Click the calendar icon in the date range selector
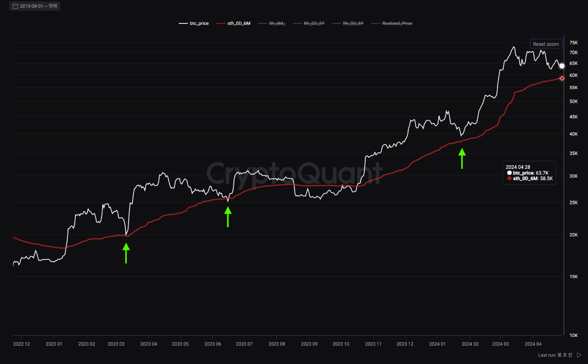The height and width of the screenshot is (364, 588). click(x=15, y=6)
